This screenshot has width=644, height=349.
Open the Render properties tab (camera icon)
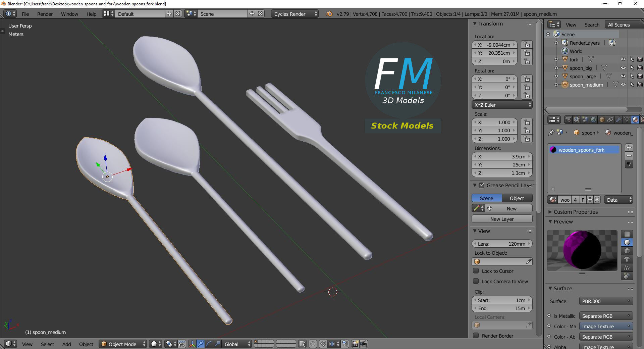point(568,120)
